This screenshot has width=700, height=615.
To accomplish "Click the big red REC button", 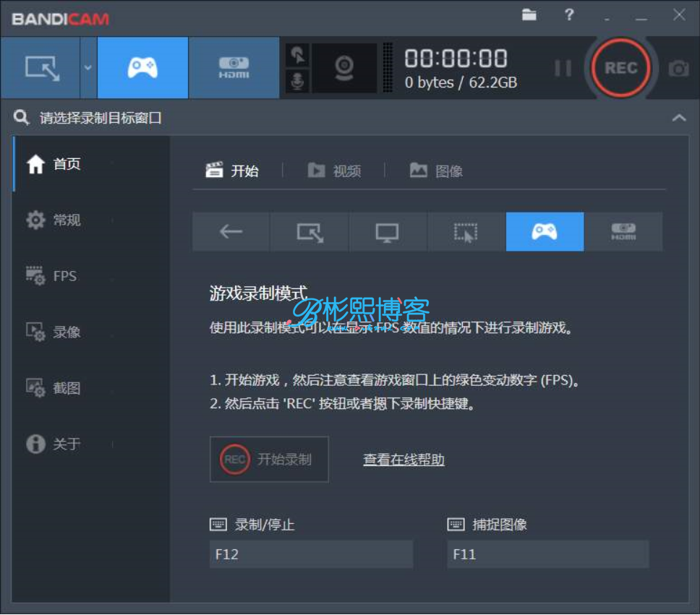I will [x=620, y=68].
